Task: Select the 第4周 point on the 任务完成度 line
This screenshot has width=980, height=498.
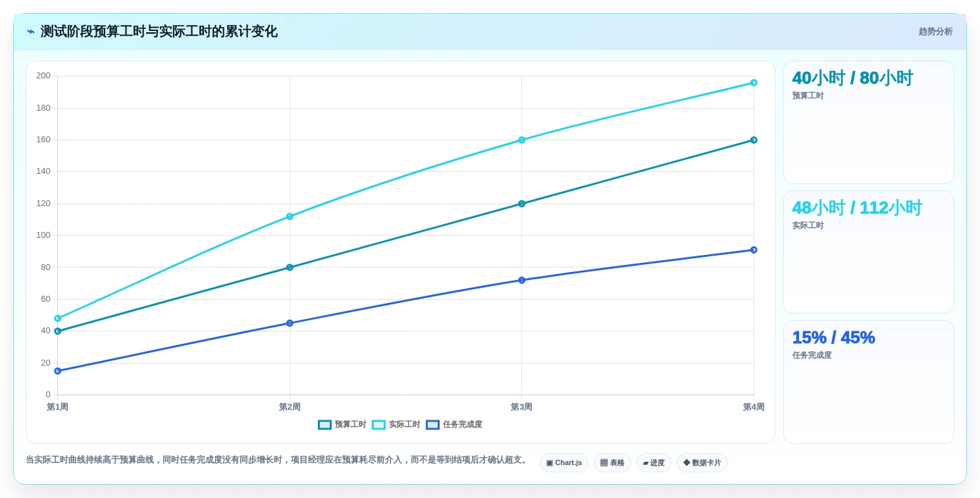Action: point(754,250)
